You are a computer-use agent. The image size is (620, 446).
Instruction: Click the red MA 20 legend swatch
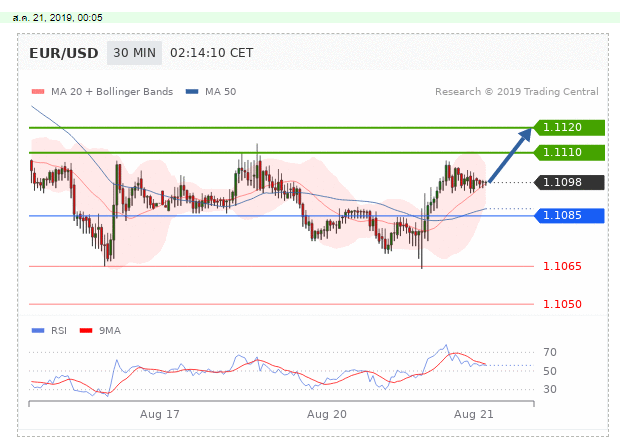(x=38, y=92)
